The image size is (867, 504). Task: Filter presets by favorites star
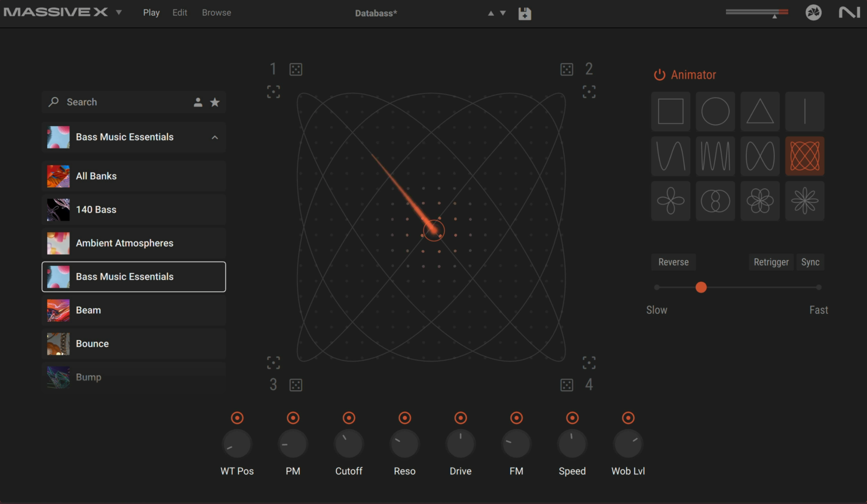[215, 102]
